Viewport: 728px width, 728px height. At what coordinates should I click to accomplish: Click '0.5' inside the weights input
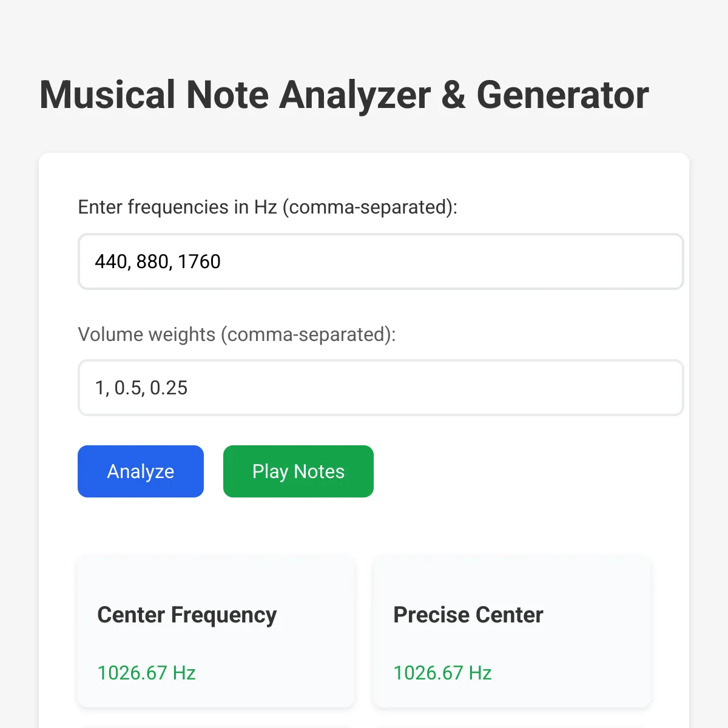click(127, 388)
